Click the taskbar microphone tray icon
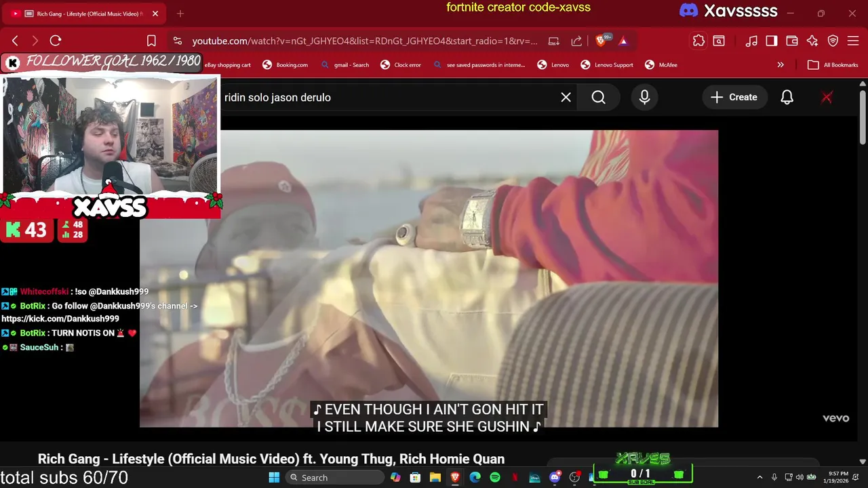This screenshot has width=868, height=488. coord(774,477)
